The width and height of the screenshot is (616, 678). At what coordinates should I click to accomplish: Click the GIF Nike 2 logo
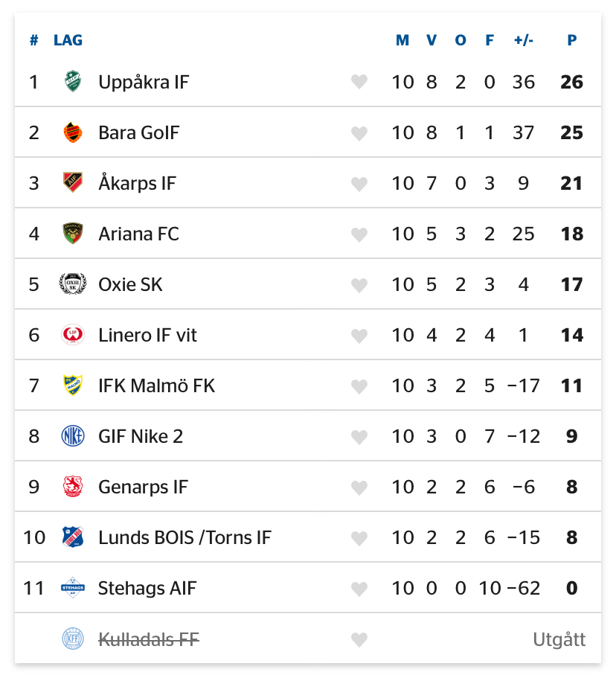tap(72, 436)
